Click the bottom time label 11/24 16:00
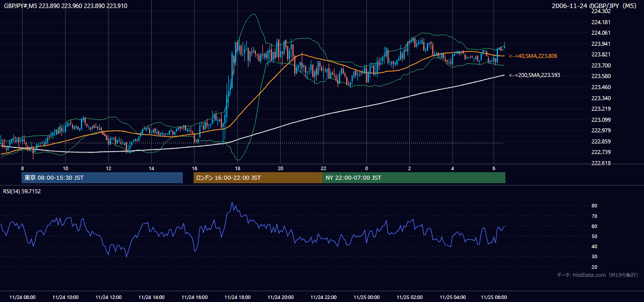The width and height of the screenshot is (644, 302). pos(195,297)
